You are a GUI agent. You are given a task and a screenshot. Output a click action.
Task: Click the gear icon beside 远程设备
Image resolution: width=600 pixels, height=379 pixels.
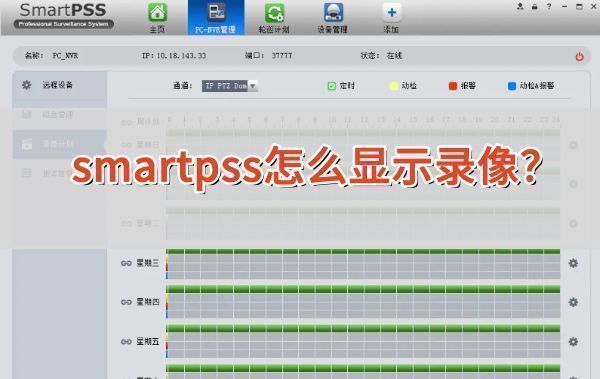tap(26, 85)
